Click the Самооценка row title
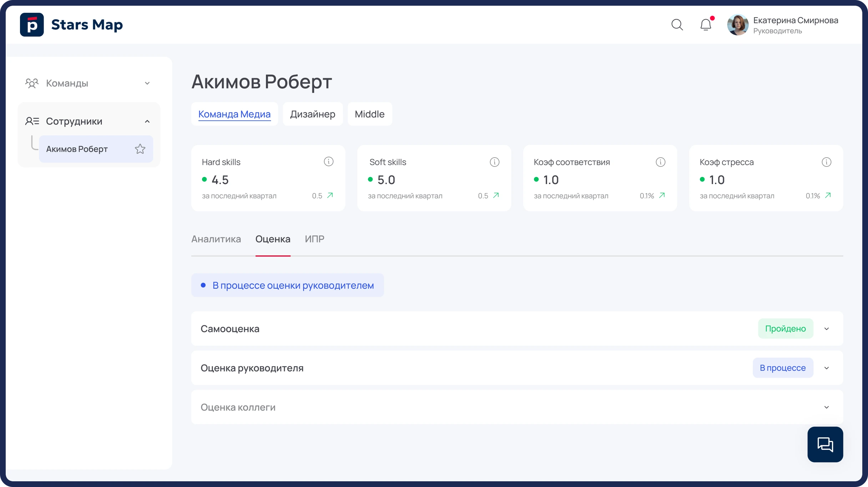The image size is (868, 487). pyautogui.click(x=230, y=329)
